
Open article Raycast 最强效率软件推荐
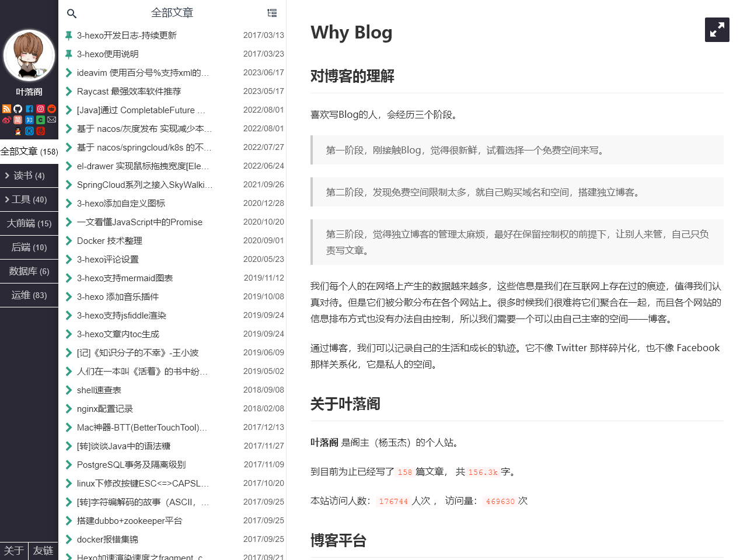pos(129,92)
